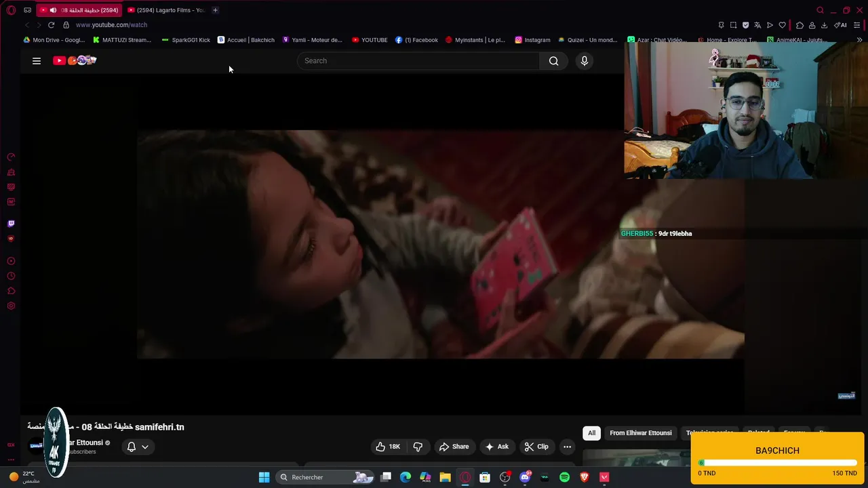Open Spotify from the taskbar
The width and height of the screenshot is (868, 488).
[564, 477]
